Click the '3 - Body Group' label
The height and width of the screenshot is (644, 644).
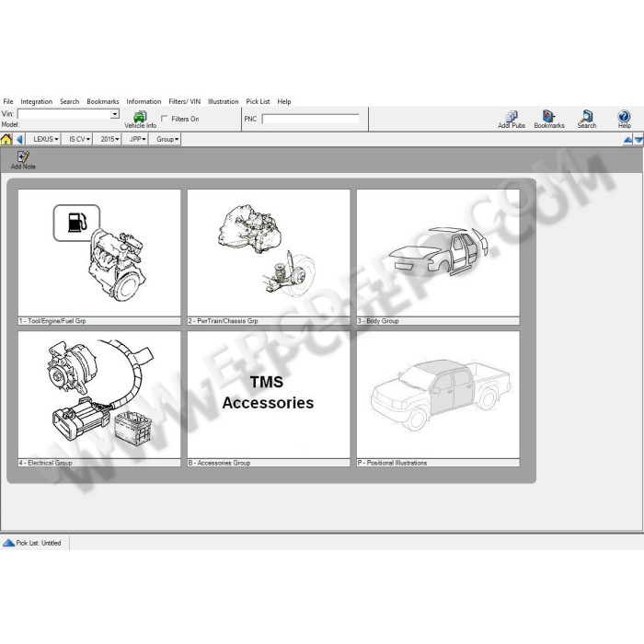378,321
